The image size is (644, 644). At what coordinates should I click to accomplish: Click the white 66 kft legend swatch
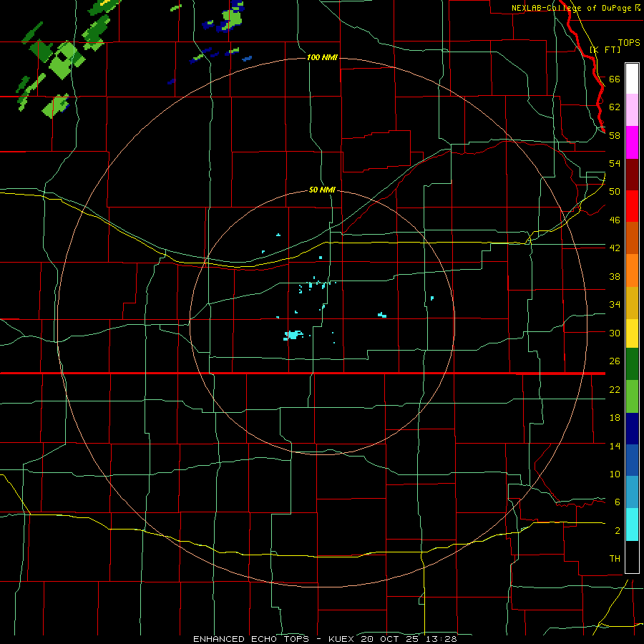coord(632,79)
